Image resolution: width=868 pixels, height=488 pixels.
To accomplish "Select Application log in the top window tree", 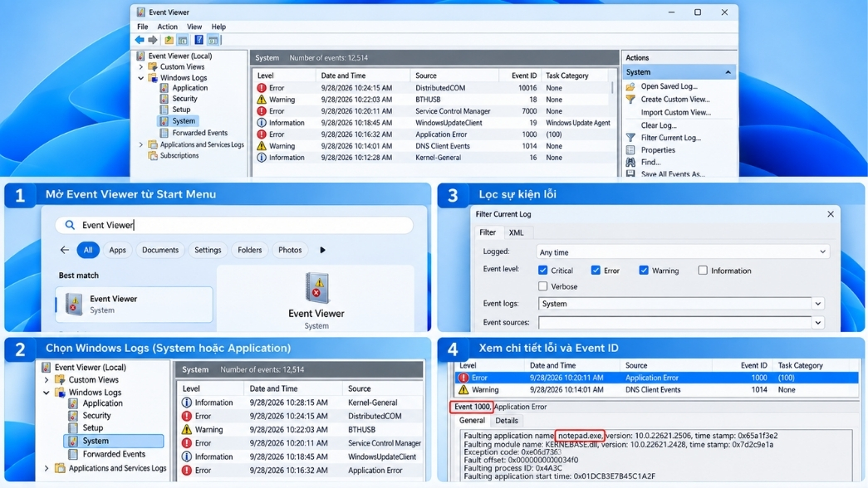I will [x=189, y=88].
